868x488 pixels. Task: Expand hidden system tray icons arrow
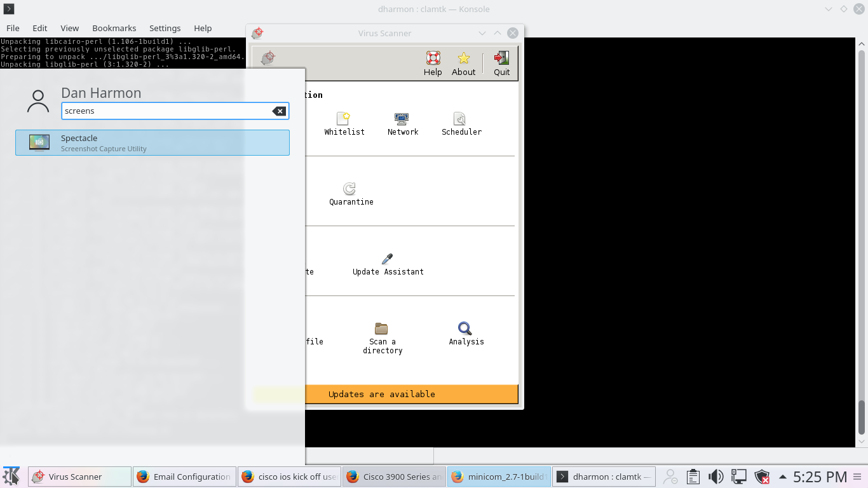(x=782, y=477)
